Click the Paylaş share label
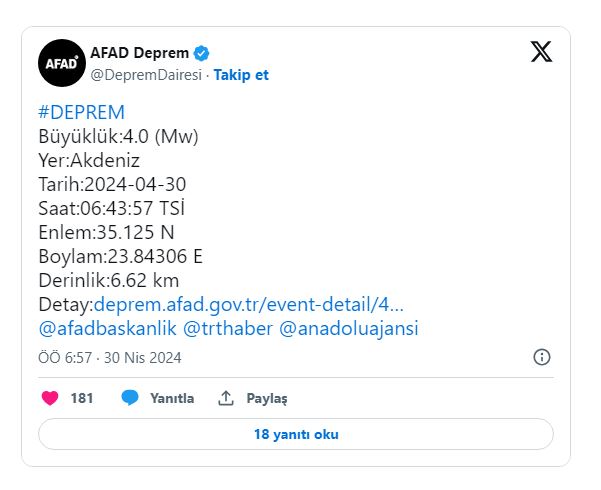The width and height of the screenshot is (601, 490). point(267,398)
